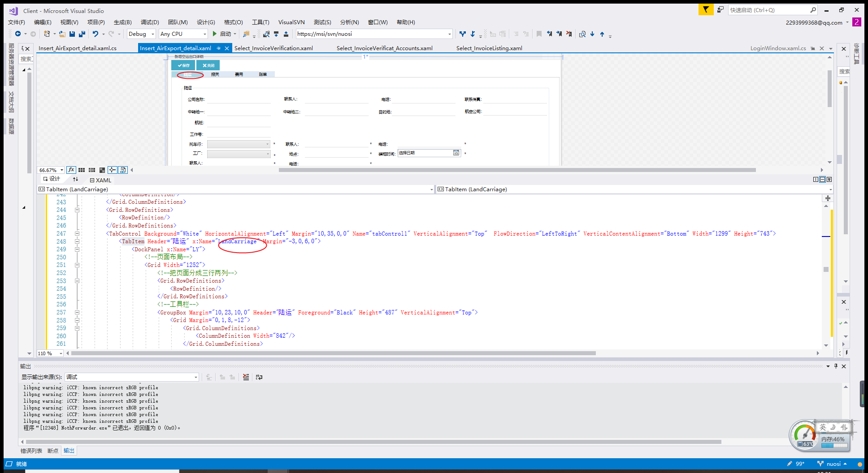Toggle the snap grid display icon
868x473 pixels.
[x=82, y=170]
